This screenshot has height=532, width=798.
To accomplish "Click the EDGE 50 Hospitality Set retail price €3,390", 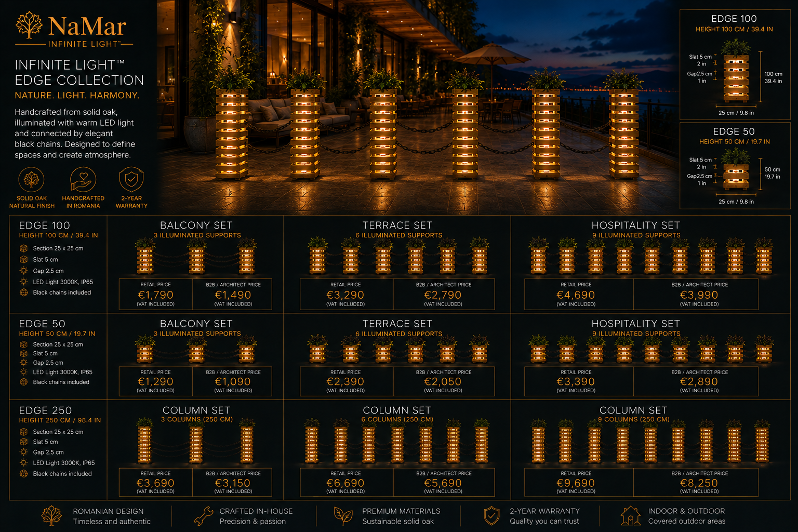I will (576, 382).
